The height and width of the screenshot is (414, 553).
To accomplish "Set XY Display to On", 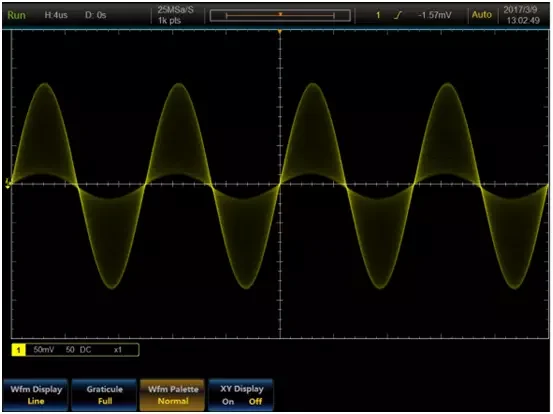I will 228,402.
